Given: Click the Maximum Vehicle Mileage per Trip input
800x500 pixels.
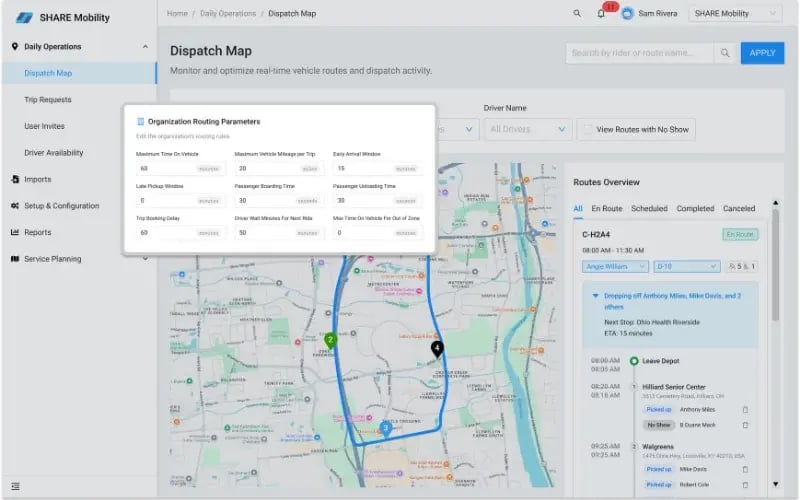Looking at the screenshot, I should tap(279, 168).
